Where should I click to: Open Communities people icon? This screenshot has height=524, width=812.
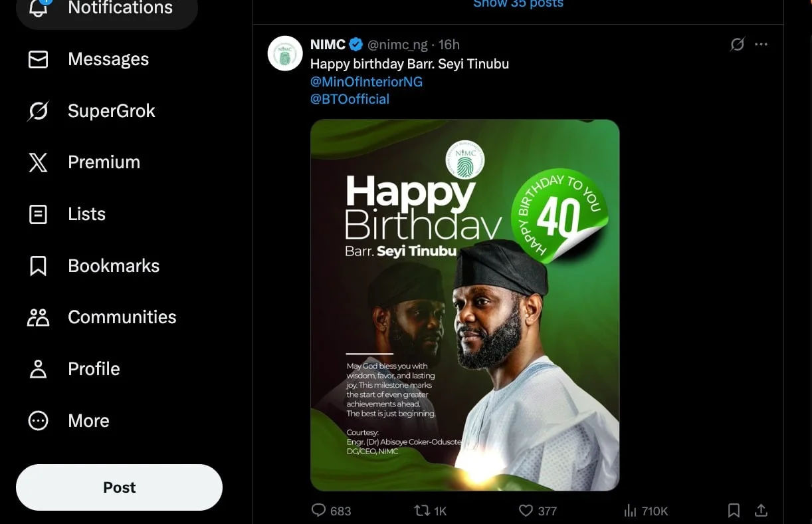tap(39, 317)
